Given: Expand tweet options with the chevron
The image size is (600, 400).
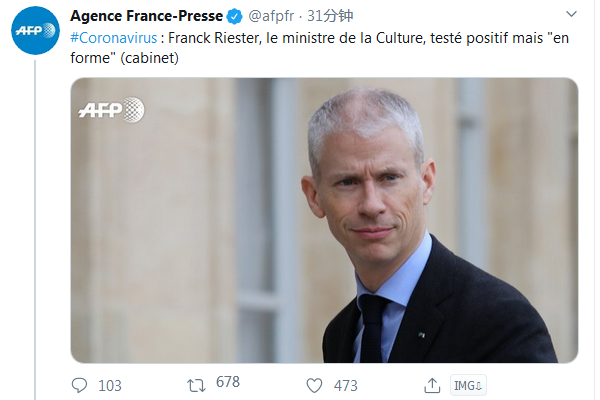Looking at the screenshot, I should (x=571, y=14).
